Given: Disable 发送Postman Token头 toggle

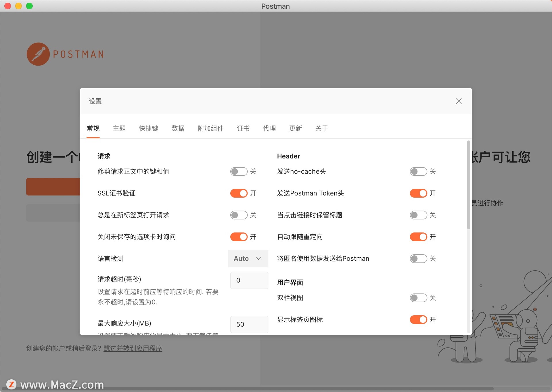Looking at the screenshot, I should point(418,193).
